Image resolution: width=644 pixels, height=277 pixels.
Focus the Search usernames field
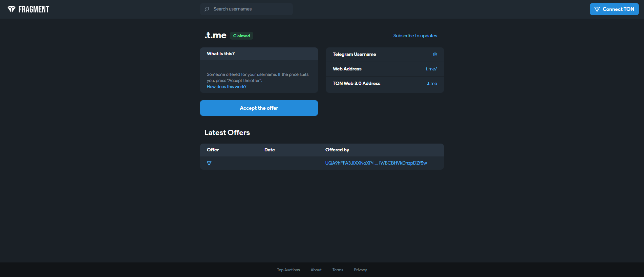click(x=246, y=9)
